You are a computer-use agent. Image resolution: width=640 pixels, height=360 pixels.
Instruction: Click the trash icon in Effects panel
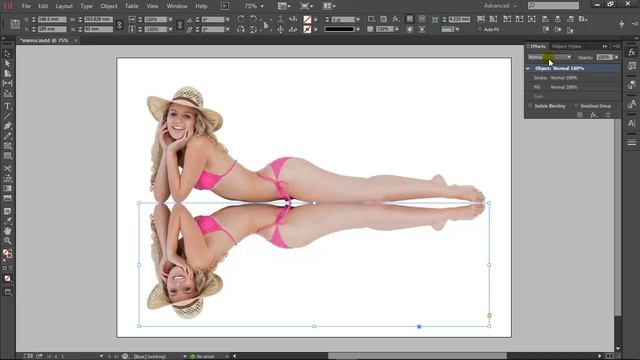608,115
